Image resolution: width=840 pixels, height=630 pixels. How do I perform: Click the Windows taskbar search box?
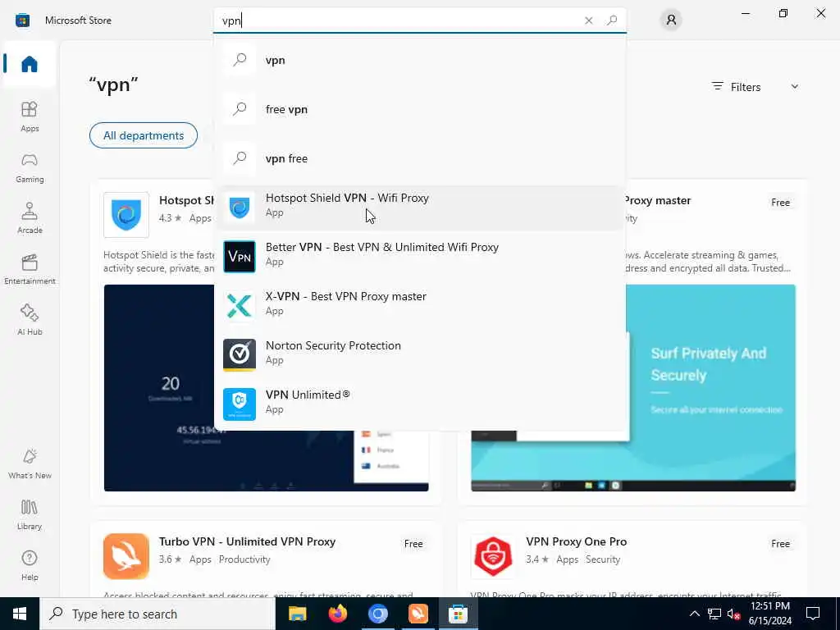(x=157, y=614)
